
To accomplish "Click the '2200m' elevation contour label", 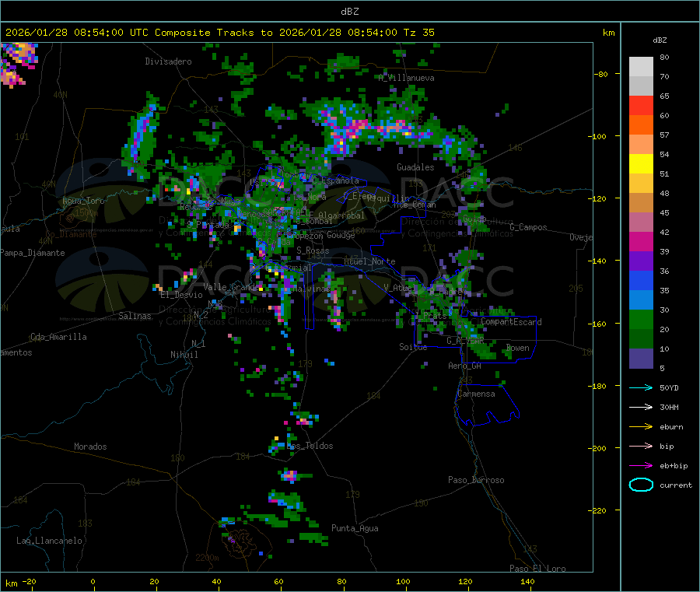I will pyautogui.click(x=207, y=558).
